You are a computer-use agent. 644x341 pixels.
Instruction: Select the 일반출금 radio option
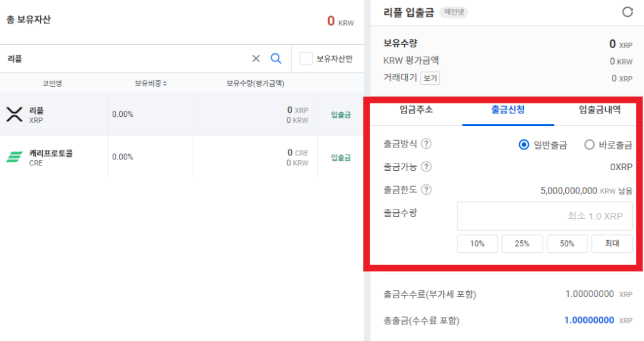tap(523, 145)
